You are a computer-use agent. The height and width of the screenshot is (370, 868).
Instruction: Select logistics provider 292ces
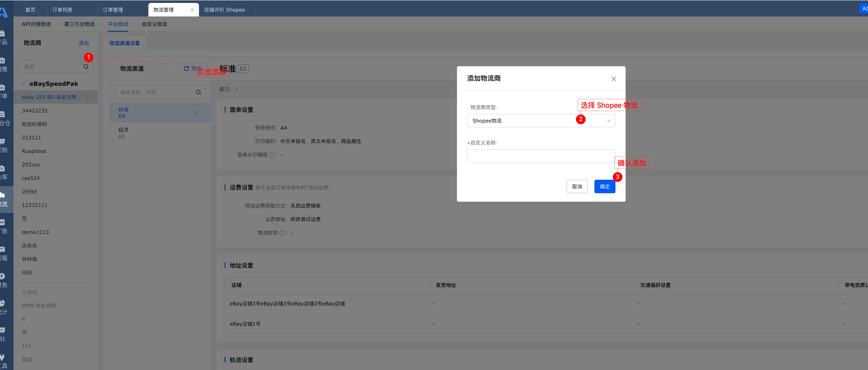pos(56,165)
